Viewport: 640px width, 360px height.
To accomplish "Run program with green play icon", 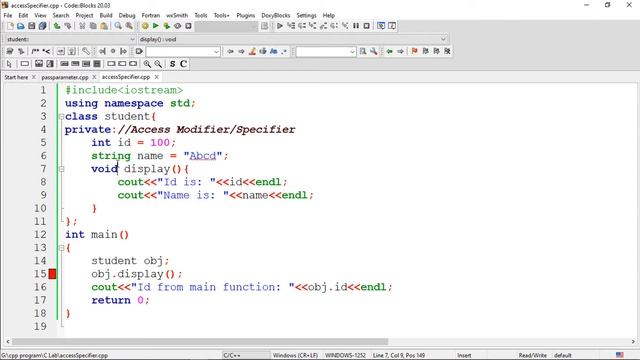I will pyautogui.click(x=156, y=26).
